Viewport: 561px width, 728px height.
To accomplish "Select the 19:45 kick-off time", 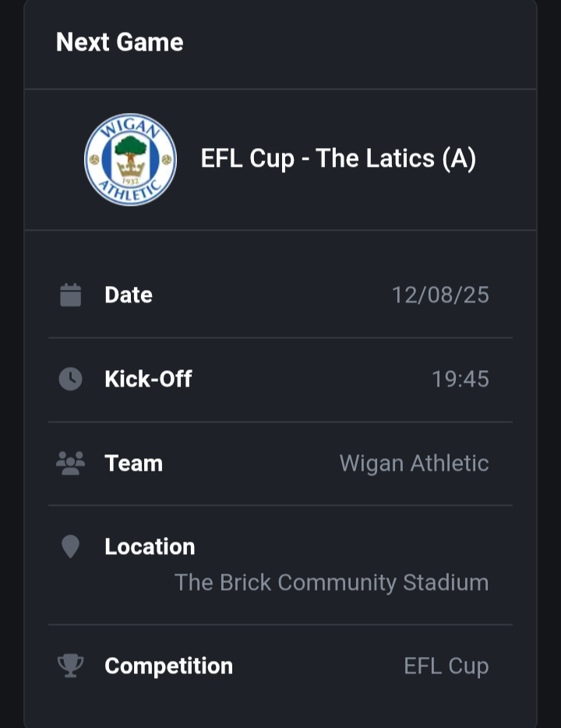I will coord(460,379).
